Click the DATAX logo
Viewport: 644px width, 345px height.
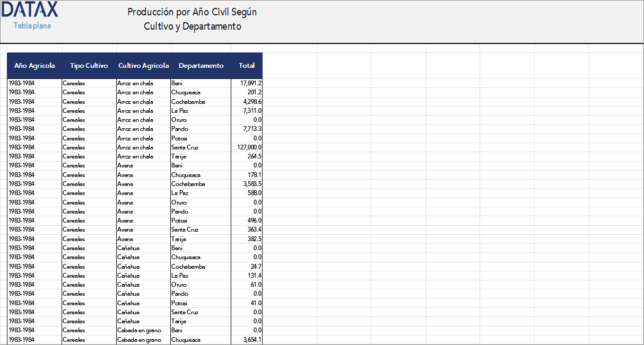coord(30,11)
